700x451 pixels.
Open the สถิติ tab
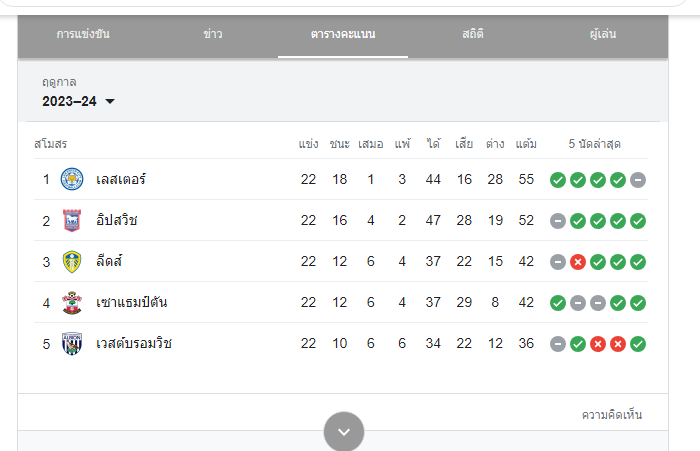[x=473, y=34]
